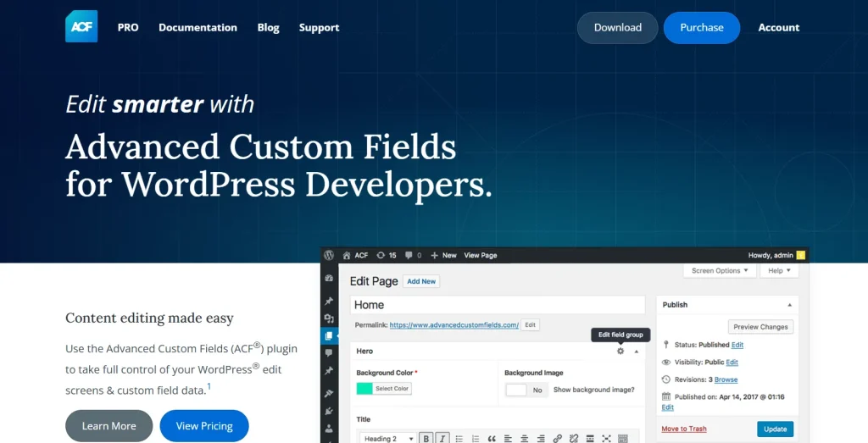The width and height of the screenshot is (868, 443).
Task: Expand the Screen Options dropdown
Action: 721,271
